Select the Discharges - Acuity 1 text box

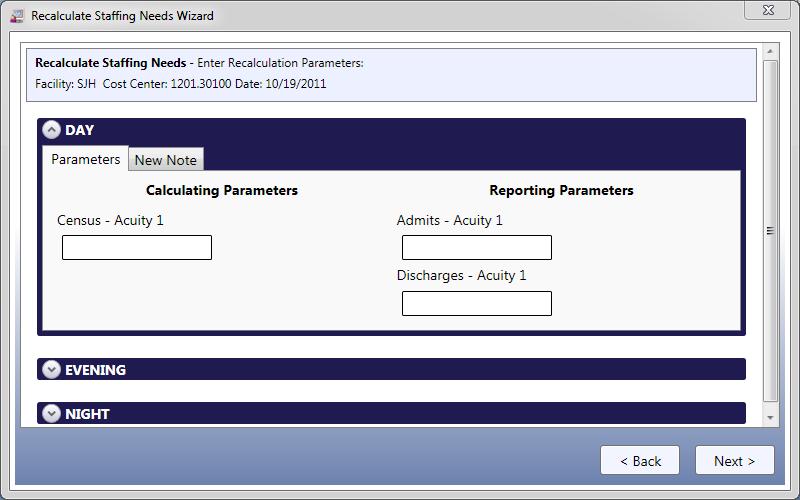(x=477, y=304)
